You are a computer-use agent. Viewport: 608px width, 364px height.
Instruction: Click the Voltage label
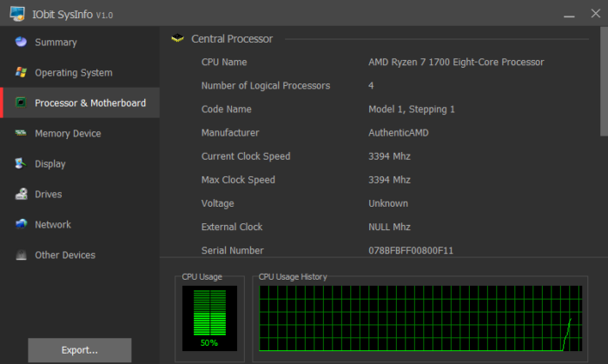(x=217, y=203)
